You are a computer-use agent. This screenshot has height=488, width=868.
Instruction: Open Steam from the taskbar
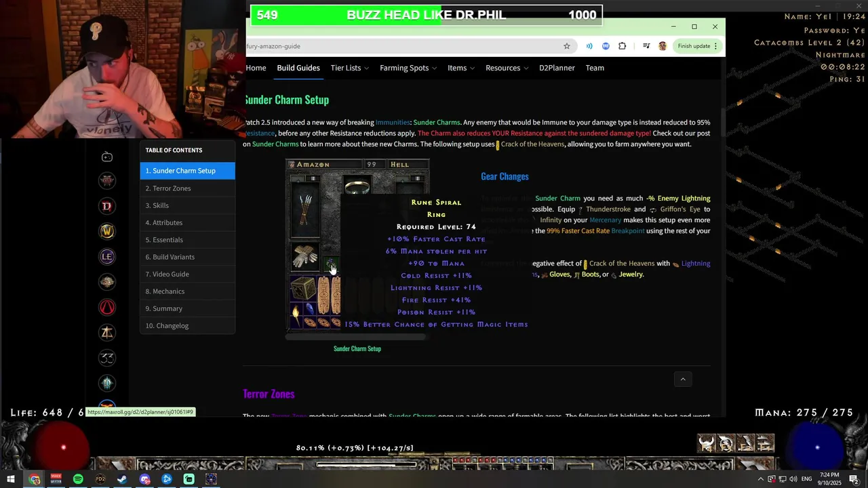click(x=122, y=479)
